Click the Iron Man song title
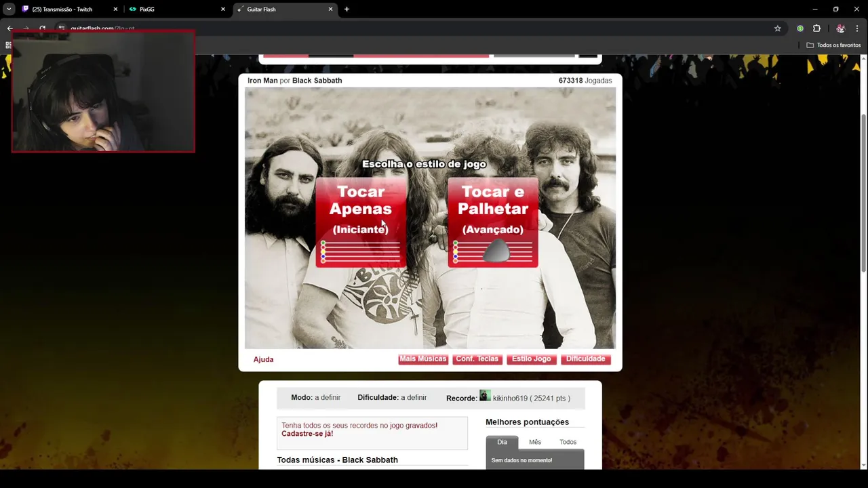 pyautogui.click(x=262, y=81)
